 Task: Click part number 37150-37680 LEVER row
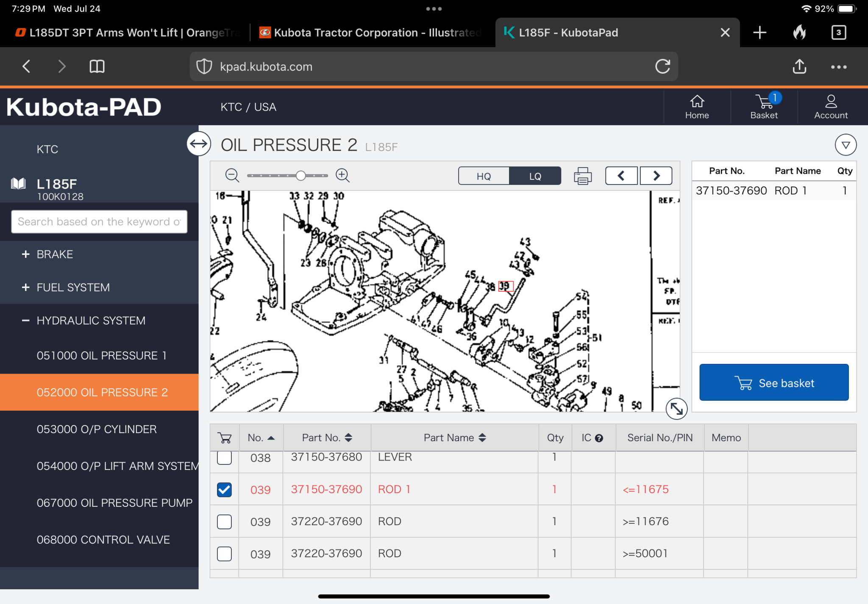pyautogui.click(x=326, y=458)
